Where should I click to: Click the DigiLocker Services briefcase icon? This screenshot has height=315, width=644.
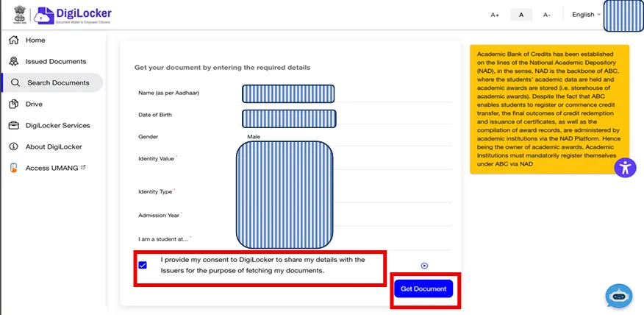pos(13,126)
